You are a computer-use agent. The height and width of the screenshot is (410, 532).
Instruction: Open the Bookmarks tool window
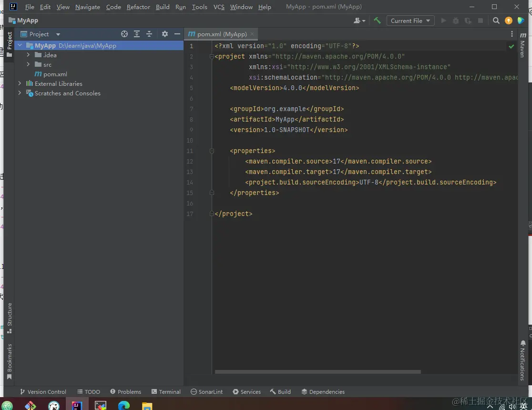pyautogui.click(x=10, y=361)
